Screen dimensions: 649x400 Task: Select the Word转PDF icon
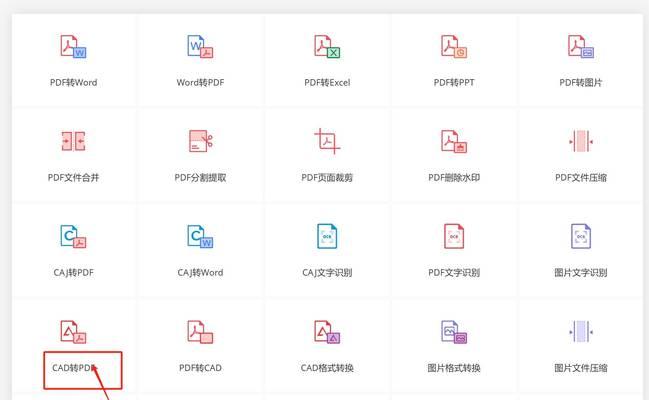200,46
